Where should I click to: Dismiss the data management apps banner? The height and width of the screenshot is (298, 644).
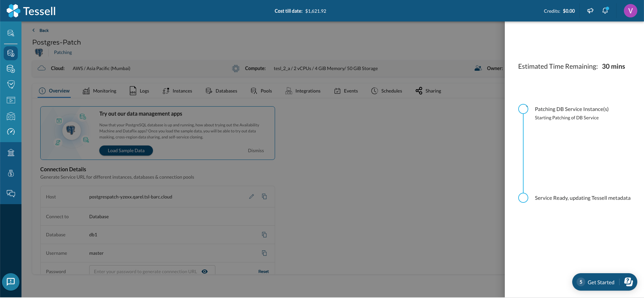point(256,151)
